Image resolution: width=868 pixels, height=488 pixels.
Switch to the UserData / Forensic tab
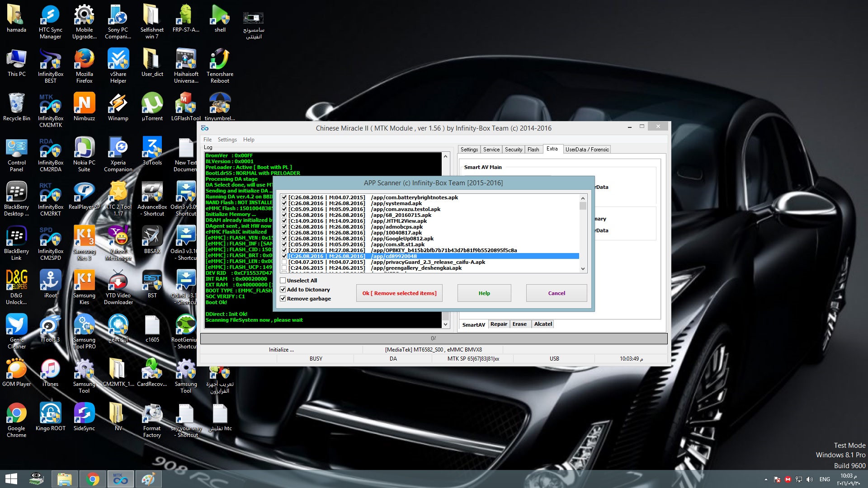click(x=587, y=150)
